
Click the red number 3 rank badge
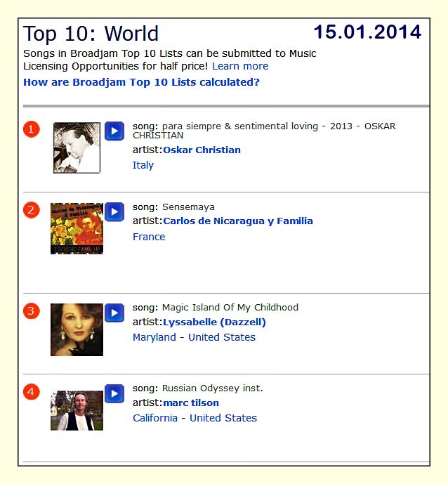click(32, 311)
